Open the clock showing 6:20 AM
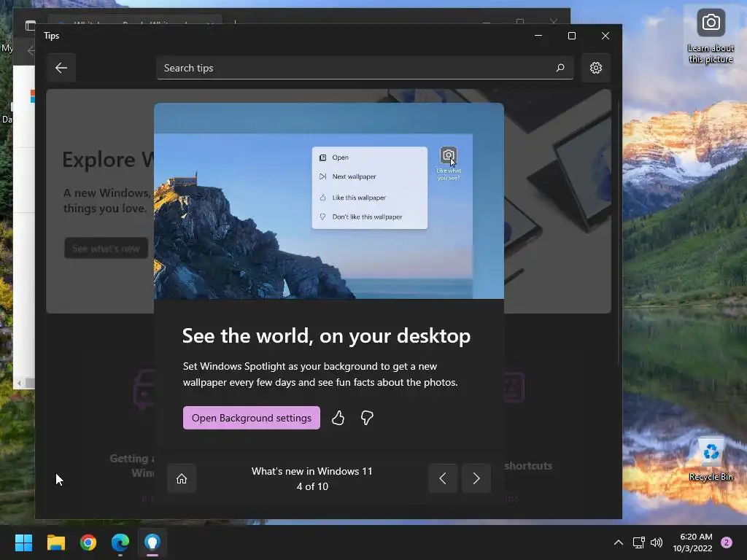 [692, 542]
